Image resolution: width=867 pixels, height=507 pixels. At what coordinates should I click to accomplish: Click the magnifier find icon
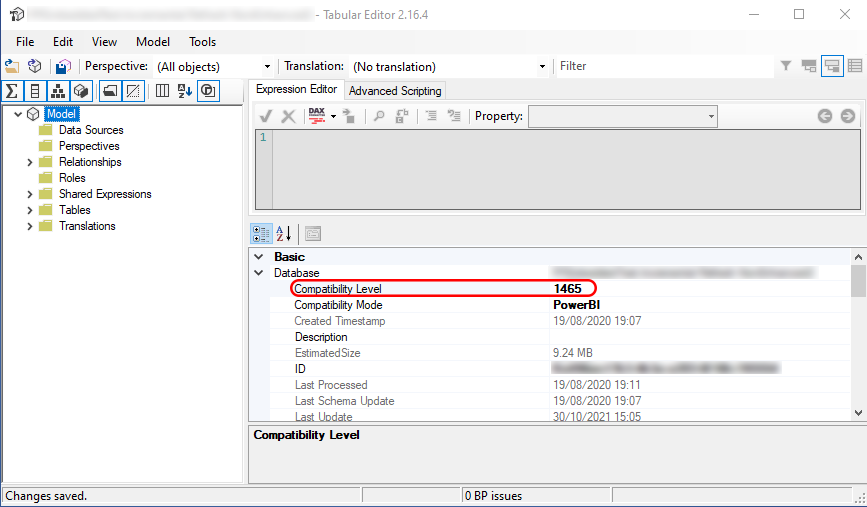pyautogui.click(x=379, y=116)
